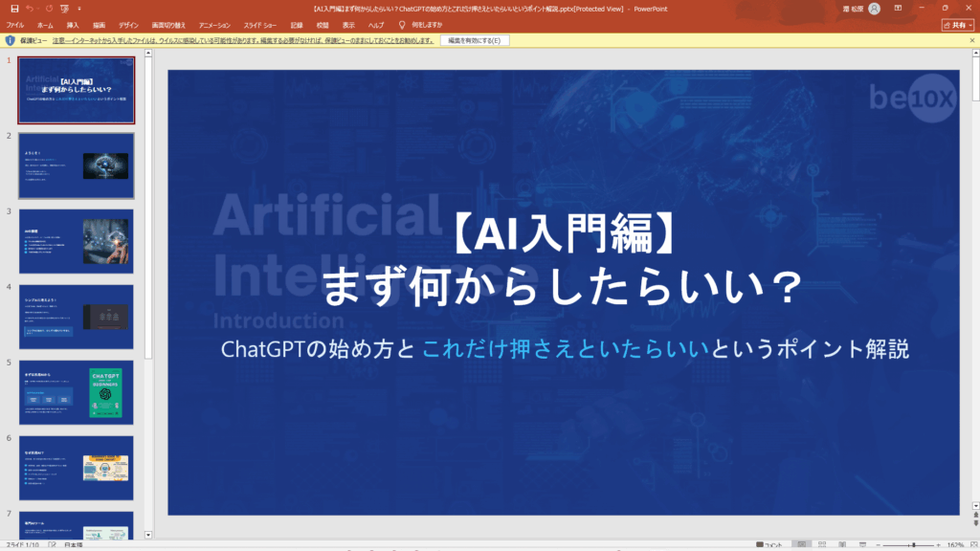Open the ファイル (File) tab

click(x=15, y=25)
